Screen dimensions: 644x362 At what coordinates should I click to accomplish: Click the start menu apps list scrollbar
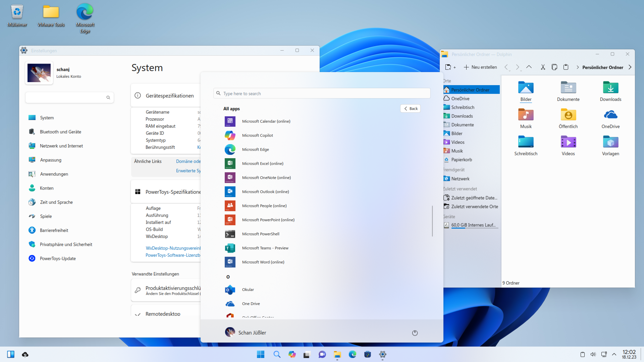[x=432, y=221]
